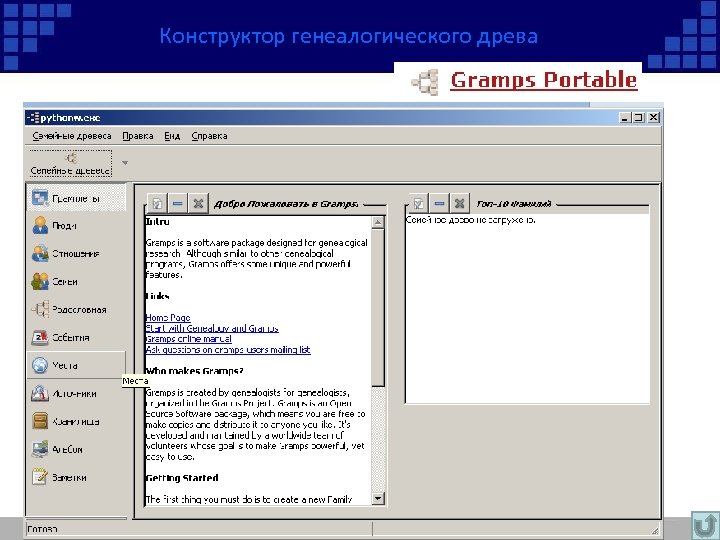Collapse the Top-10 surnames gramplet

[439, 203]
